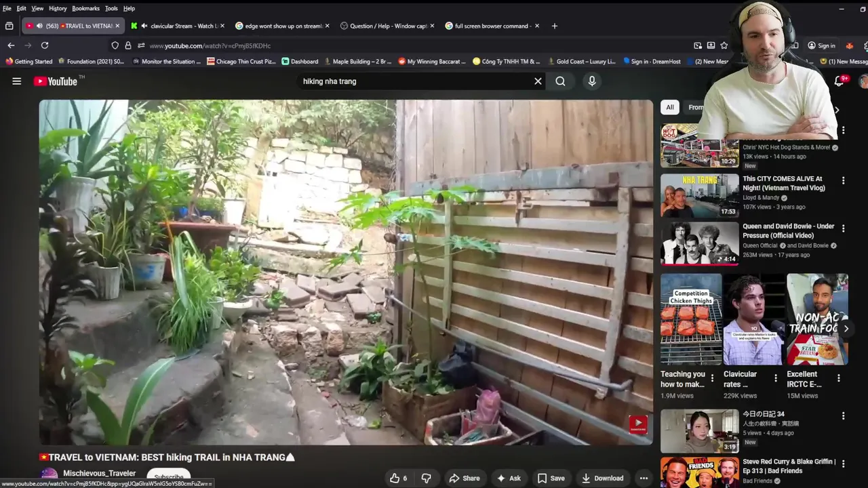
Task: Open the Bookmarks menu
Action: tap(85, 8)
